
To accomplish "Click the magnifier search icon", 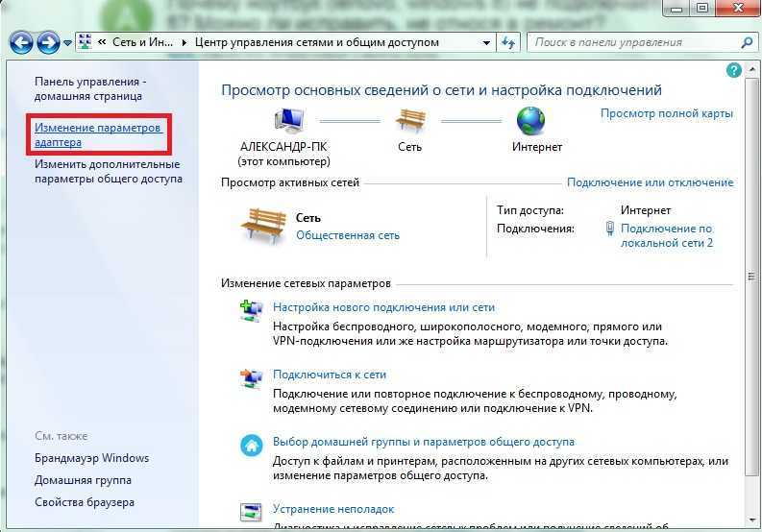I will [x=747, y=43].
